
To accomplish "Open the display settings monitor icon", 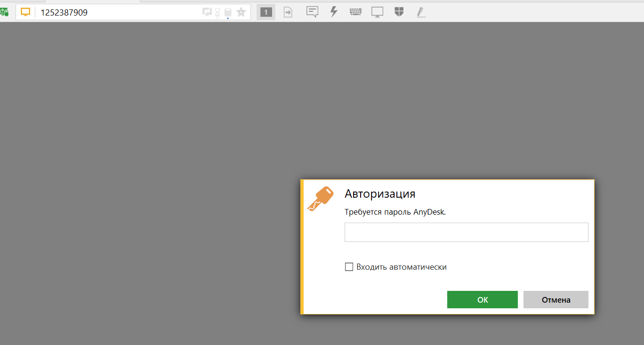I will 377,12.
